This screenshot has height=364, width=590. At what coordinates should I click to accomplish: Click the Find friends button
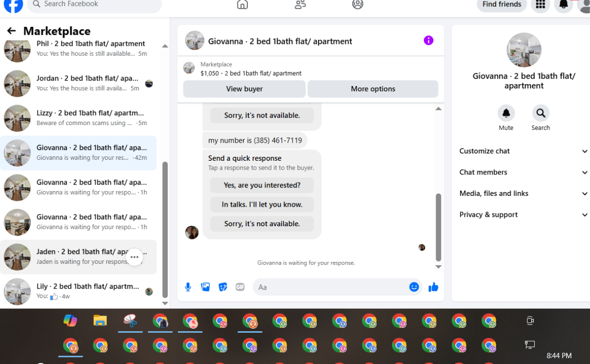pyautogui.click(x=502, y=5)
